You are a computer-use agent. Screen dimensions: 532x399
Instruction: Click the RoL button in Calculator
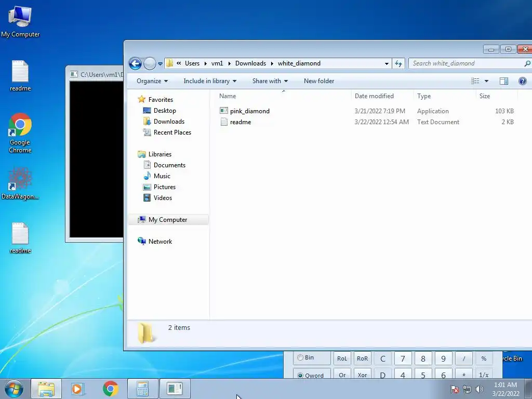tap(342, 358)
